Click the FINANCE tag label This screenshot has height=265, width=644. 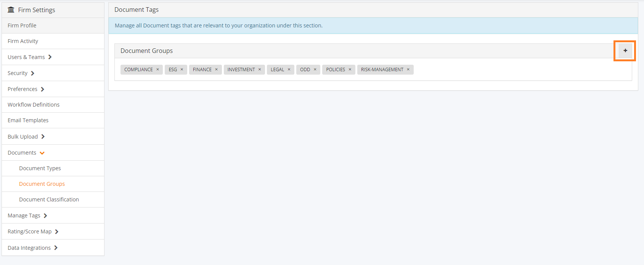[202, 70]
